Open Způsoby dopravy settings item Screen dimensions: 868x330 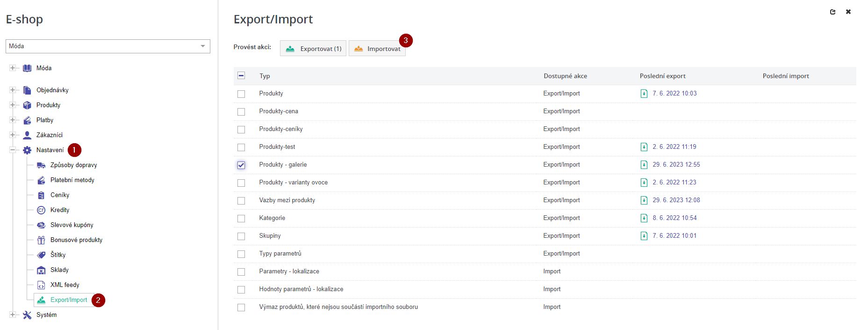pos(74,165)
